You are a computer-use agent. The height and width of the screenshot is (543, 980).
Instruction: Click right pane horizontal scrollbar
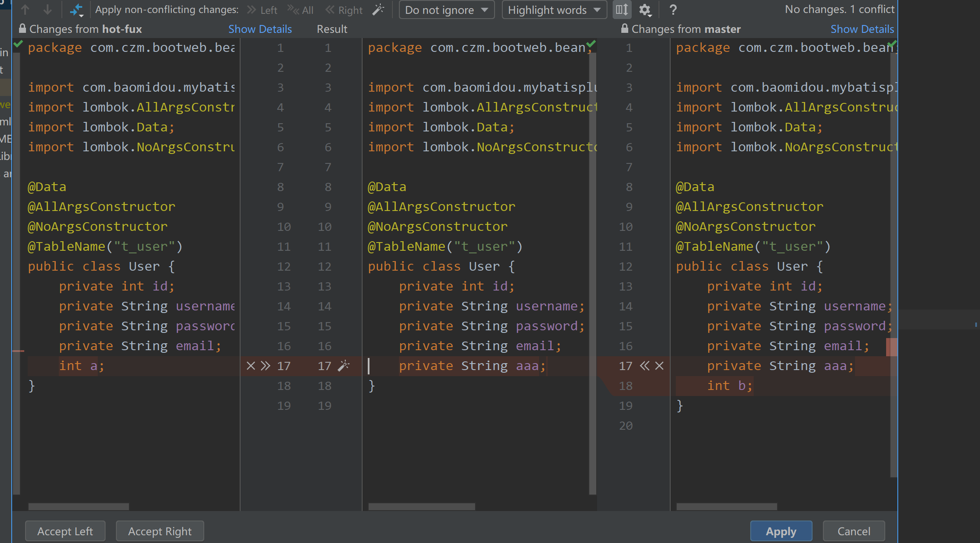727,506
